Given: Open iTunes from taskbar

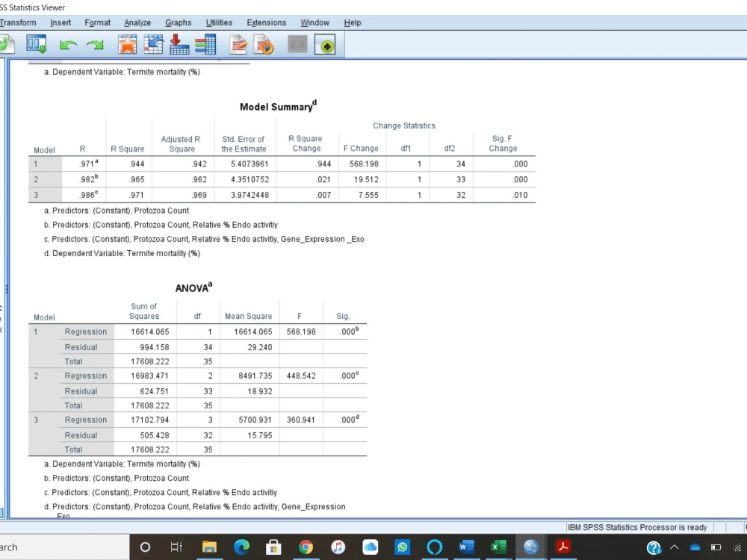Looking at the screenshot, I should [x=338, y=547].
